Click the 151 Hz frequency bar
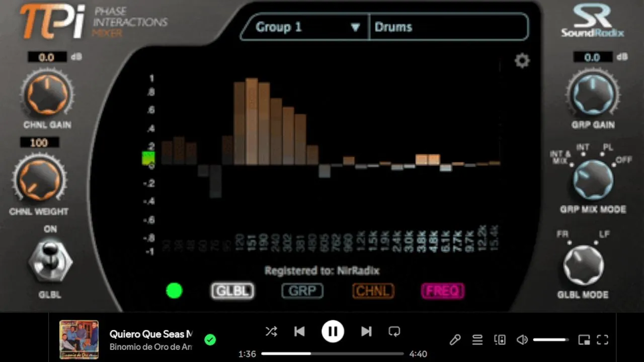 pyautogui.click(x=252, y=121)
